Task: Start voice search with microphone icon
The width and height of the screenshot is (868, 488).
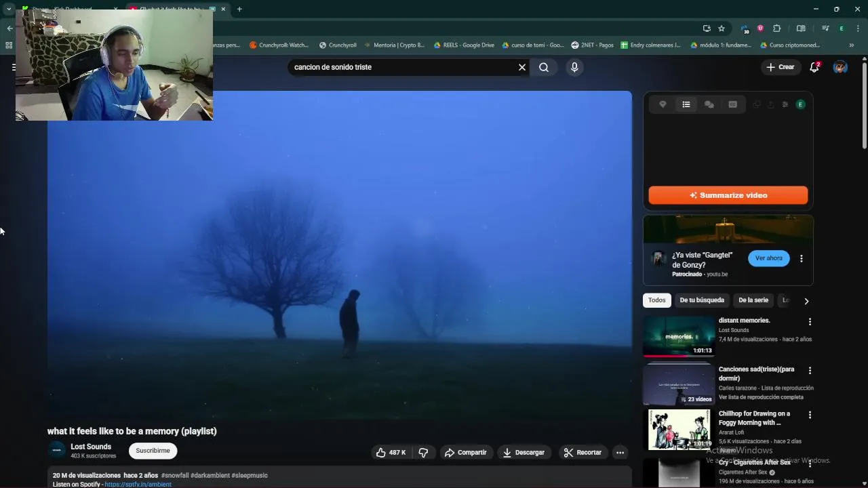Action: (x=574, y=67)
